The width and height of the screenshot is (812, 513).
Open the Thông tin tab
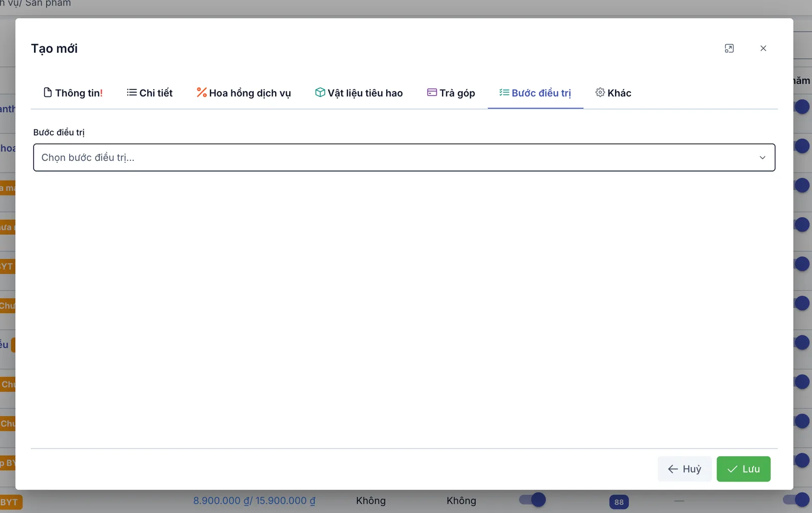pyautogui.click(x=73, y=93)
